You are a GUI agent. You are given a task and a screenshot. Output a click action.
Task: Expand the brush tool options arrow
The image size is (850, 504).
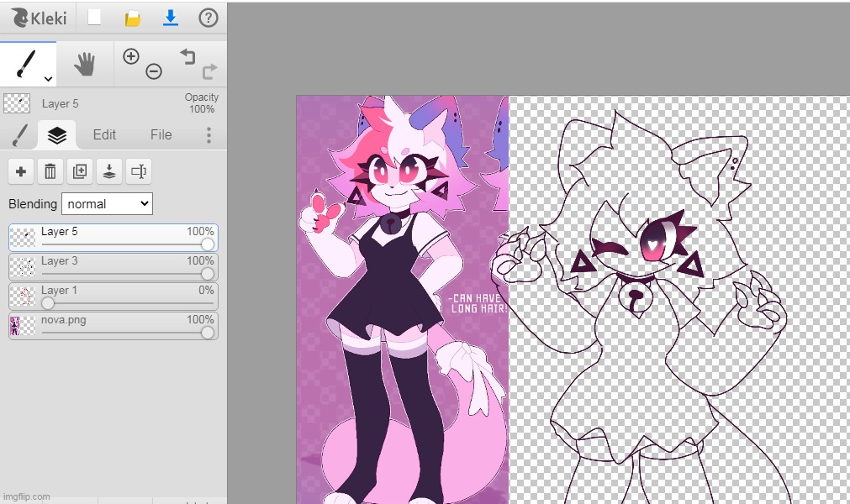click(48, 78)
